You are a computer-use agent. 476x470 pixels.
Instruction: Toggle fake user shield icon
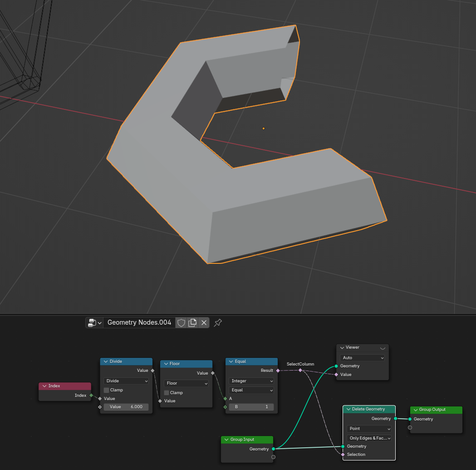[x=181, y=323]
